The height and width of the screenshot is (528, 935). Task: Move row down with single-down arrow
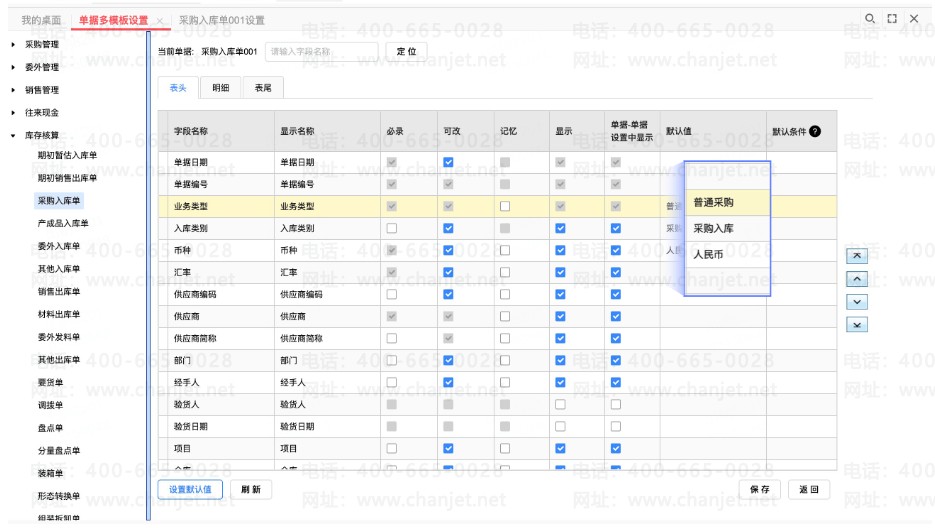click(x=857, y=302)
